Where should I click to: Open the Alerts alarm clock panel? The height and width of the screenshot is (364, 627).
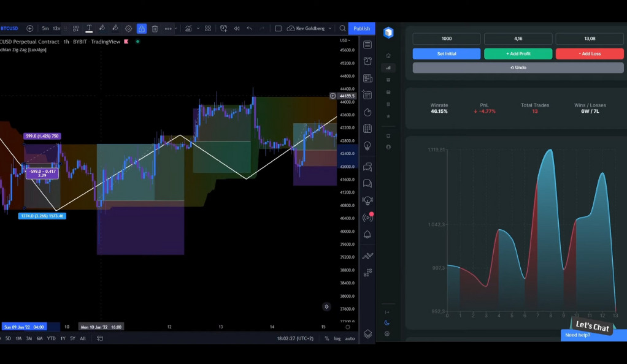pyautogui.click(x=367, y=61)
